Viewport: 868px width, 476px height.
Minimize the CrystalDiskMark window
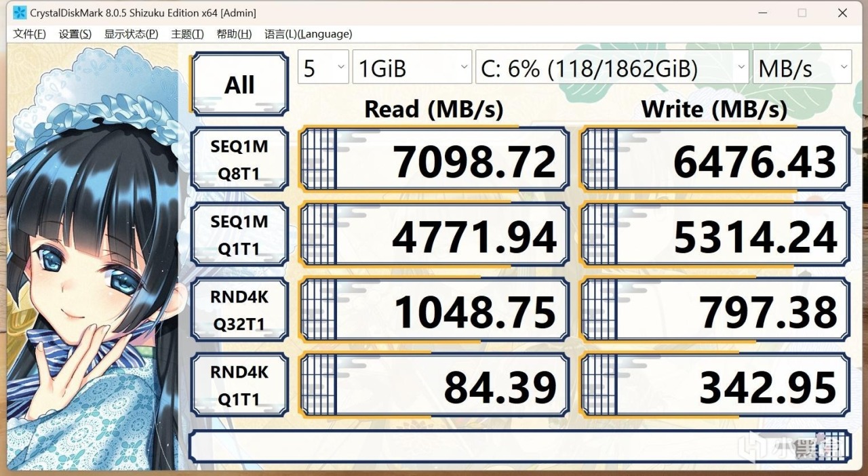[x=763, y=13]
